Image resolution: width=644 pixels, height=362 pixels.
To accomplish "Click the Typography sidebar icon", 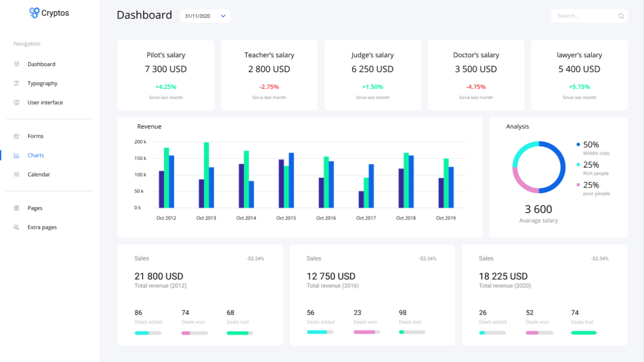I will [x=17, y=83].
